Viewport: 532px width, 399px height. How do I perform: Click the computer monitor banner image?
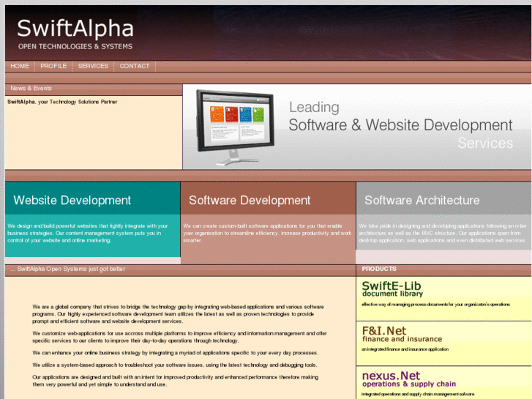coord(235,127)
